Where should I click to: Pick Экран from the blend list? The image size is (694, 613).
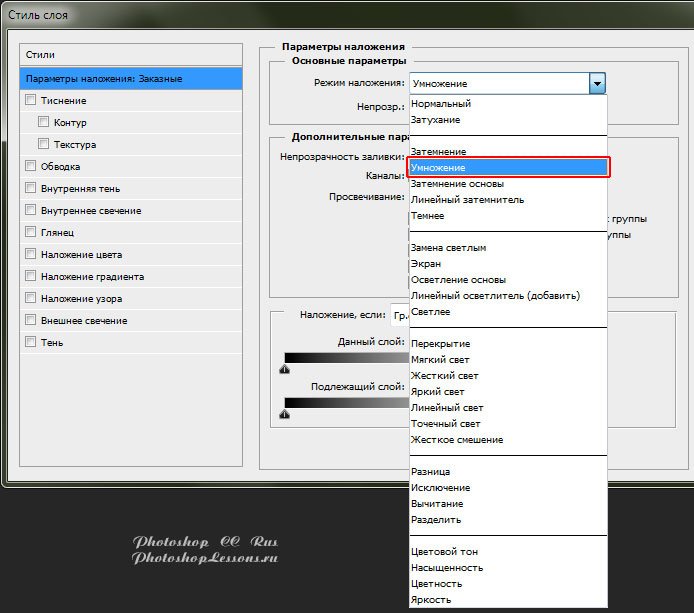point(426,264)
